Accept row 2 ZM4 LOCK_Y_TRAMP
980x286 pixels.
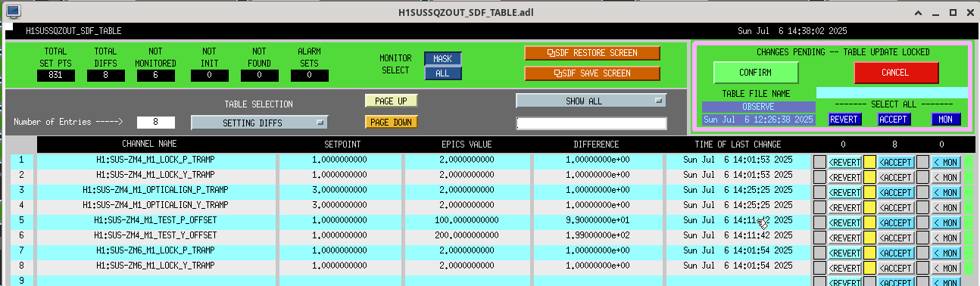pyautogui.click(x=895, y=176)
